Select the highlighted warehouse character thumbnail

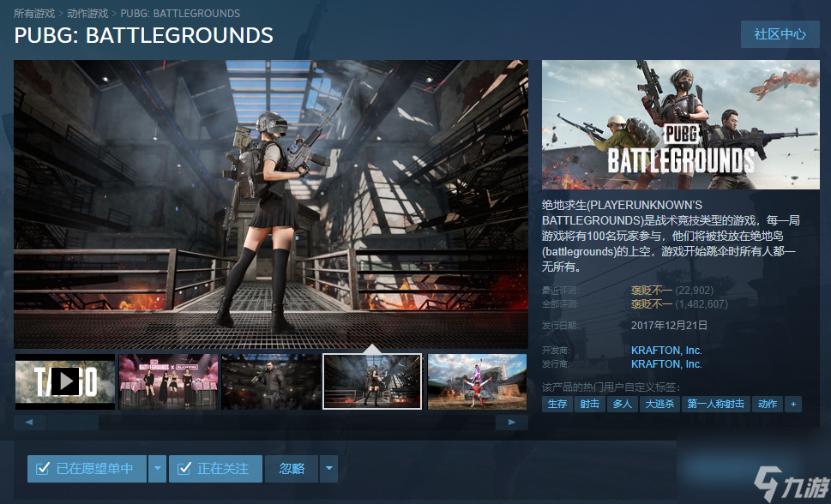[372, 381]
